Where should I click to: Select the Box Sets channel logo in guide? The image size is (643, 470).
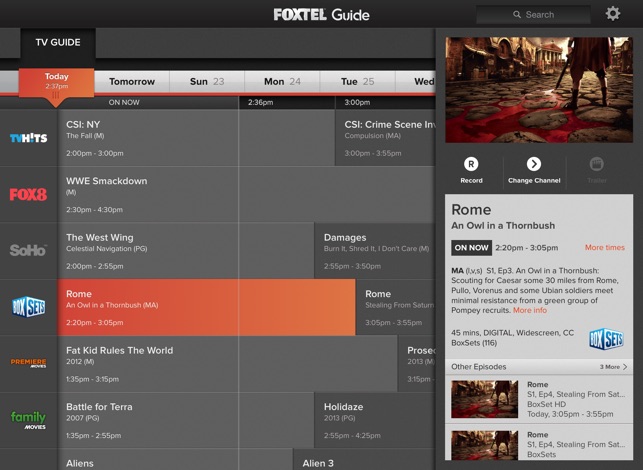coord(28,307)
